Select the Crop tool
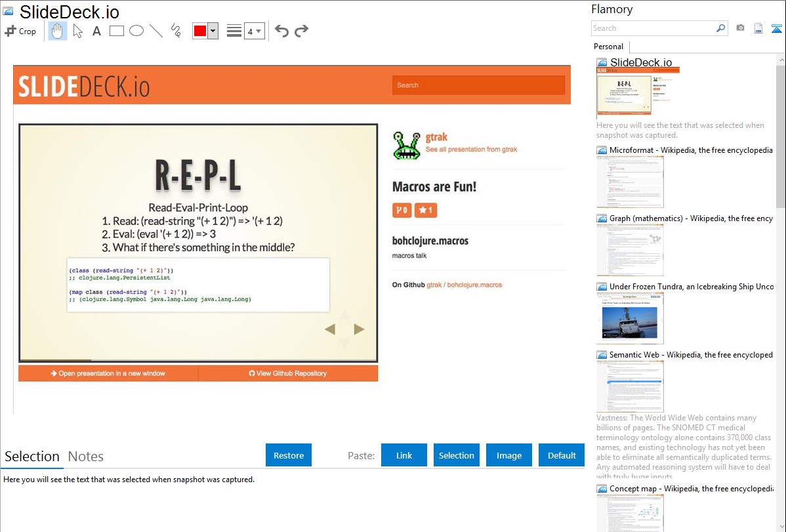The width and height of the screenshot is (786, 532). (x=20, y=31)
